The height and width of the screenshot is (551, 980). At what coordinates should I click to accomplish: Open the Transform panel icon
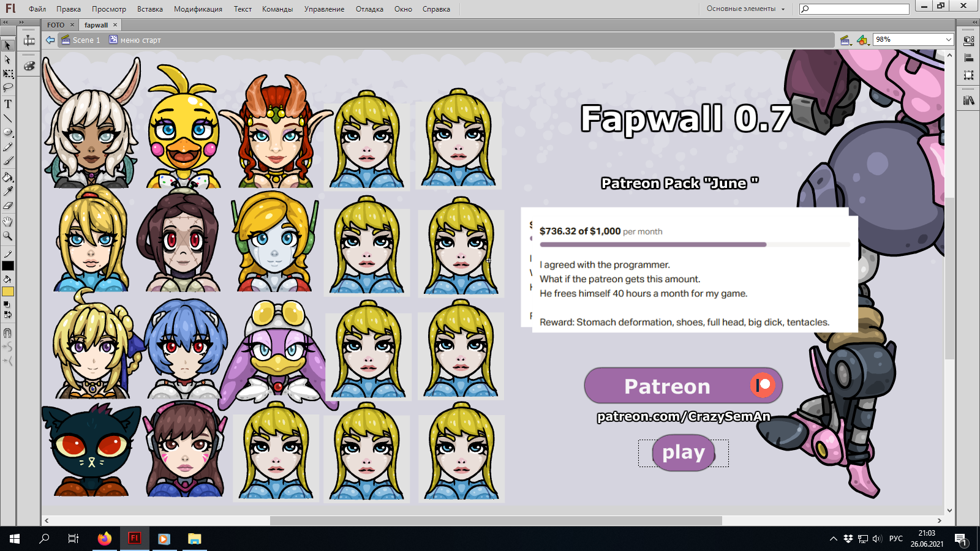tap(968, 75)
